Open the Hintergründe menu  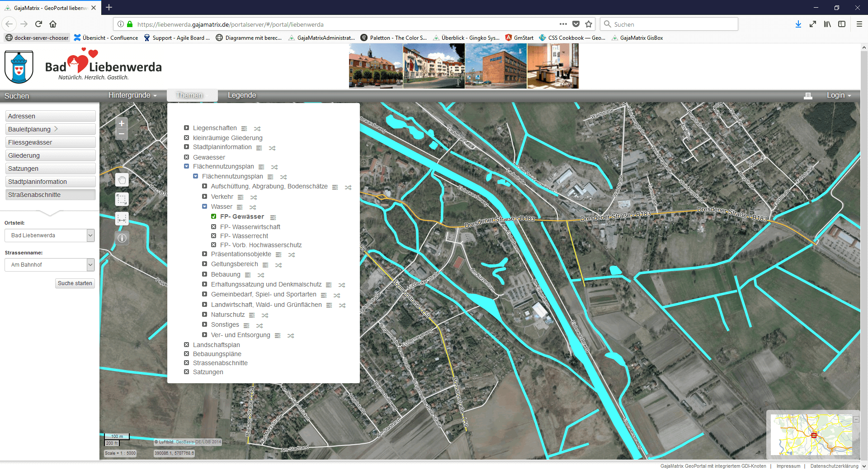(132, 95)
